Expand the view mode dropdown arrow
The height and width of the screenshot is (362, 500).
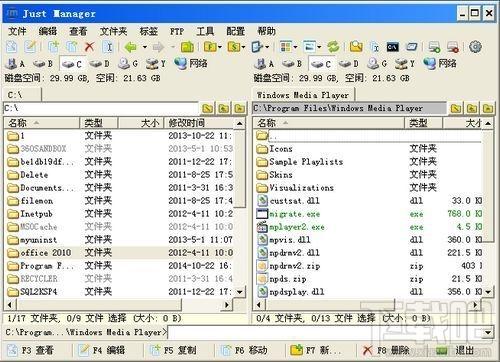(x=295, y=47)
